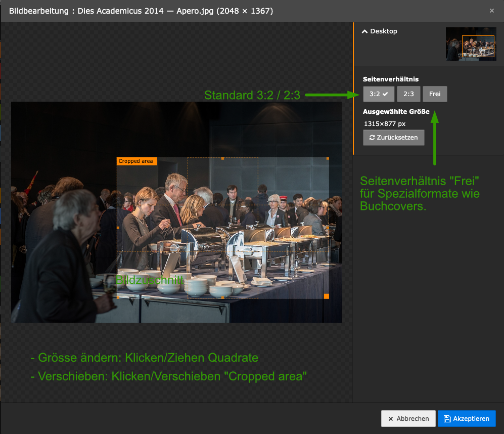This screenshot has height=434, width=504.
Task: Select the 3:2 aspect ratio option
Action: 379,94
